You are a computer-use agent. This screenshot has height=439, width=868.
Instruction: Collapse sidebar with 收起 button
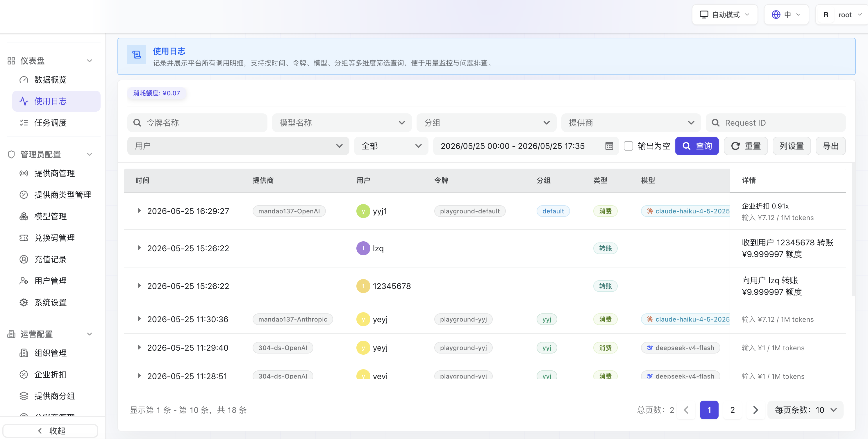point(50,431)
